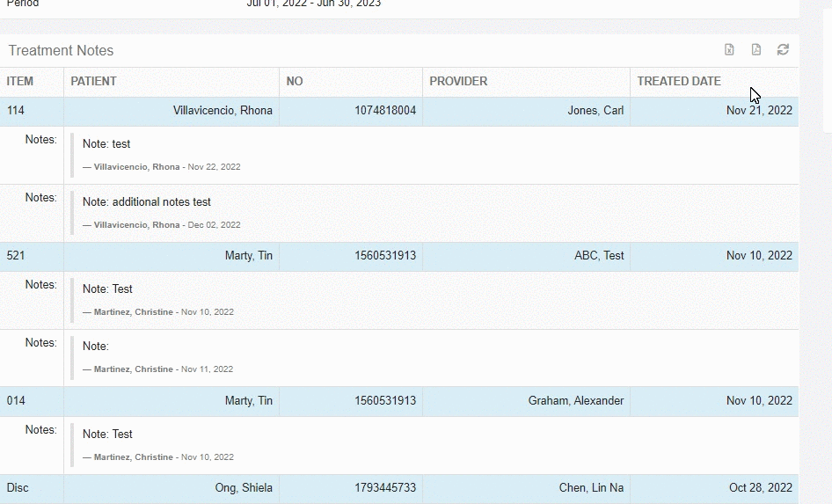
Task: Click 'Note: Test' under item 014
Action: coord(107,434)
